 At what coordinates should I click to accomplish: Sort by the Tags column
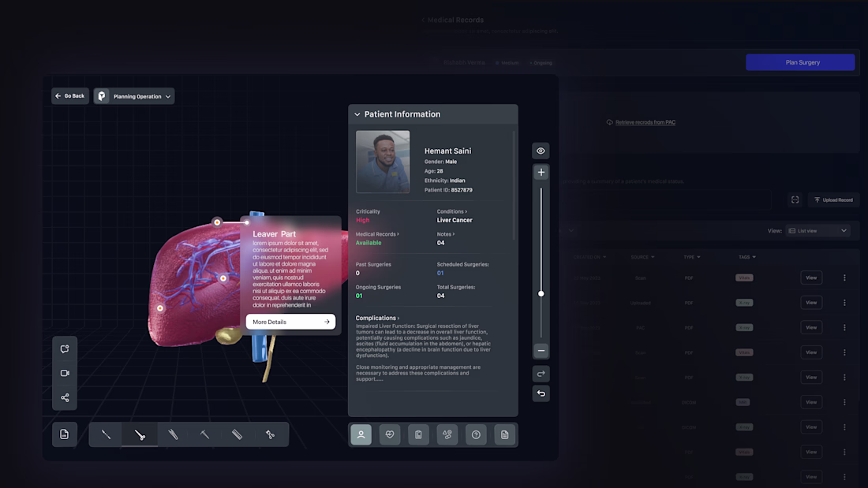coord(746,257)
